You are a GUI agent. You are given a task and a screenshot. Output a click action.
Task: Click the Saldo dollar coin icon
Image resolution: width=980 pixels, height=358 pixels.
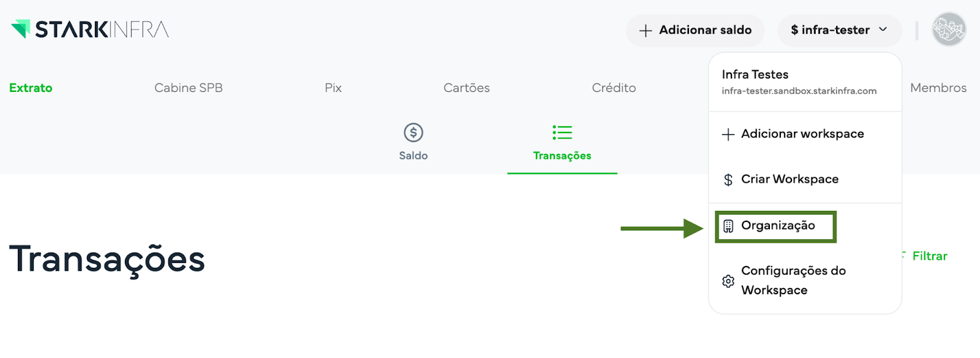tap(413, 132)
